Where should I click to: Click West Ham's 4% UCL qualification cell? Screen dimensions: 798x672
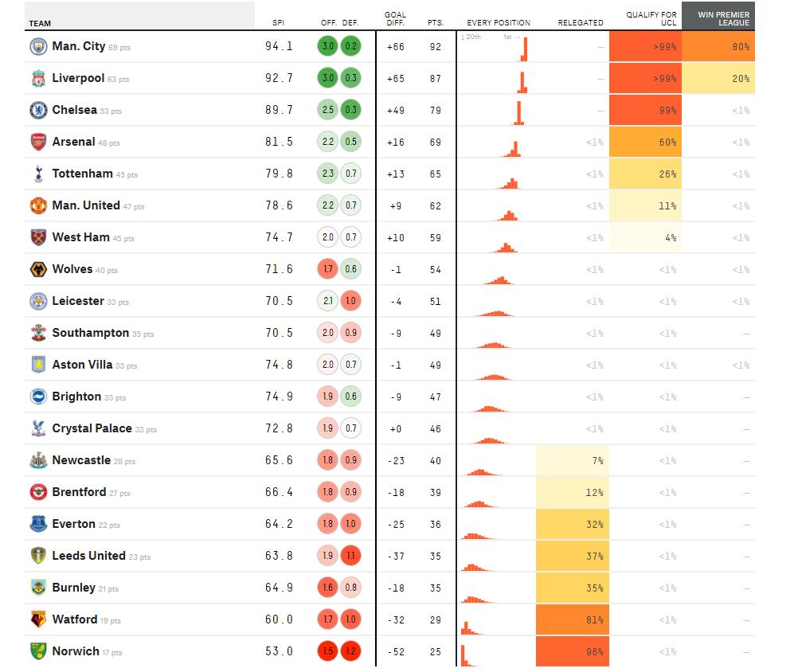645,237
